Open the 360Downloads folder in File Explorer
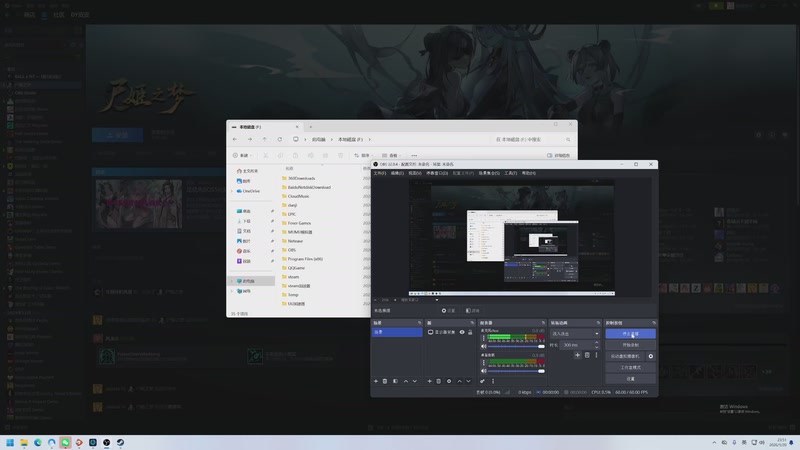 pos(301,178)
